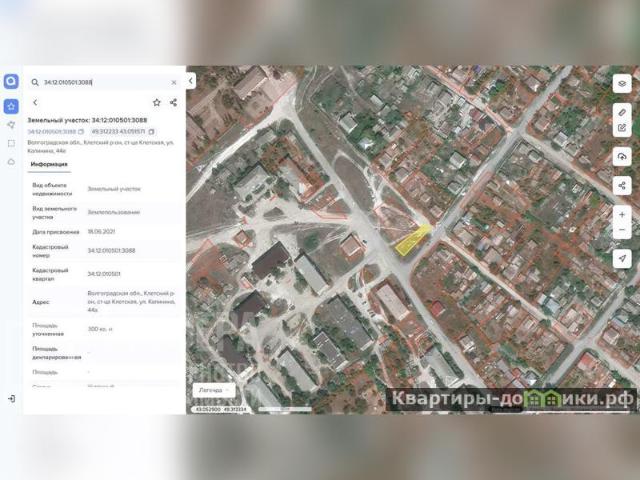Copy the coordinates next to the title
The height and width of the screenshot is (480, 640).
tap(152, 132)
